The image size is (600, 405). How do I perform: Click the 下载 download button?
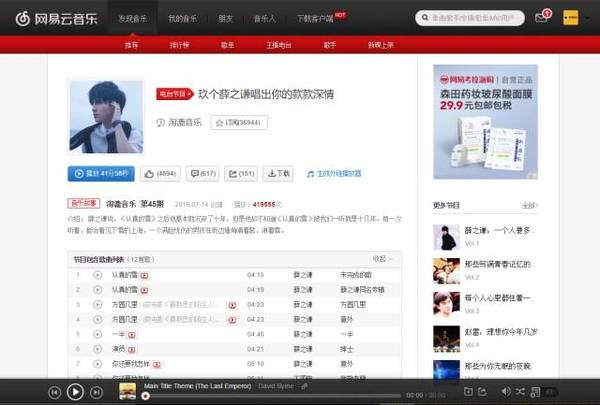pyautogui.click(x=278, y=174)
